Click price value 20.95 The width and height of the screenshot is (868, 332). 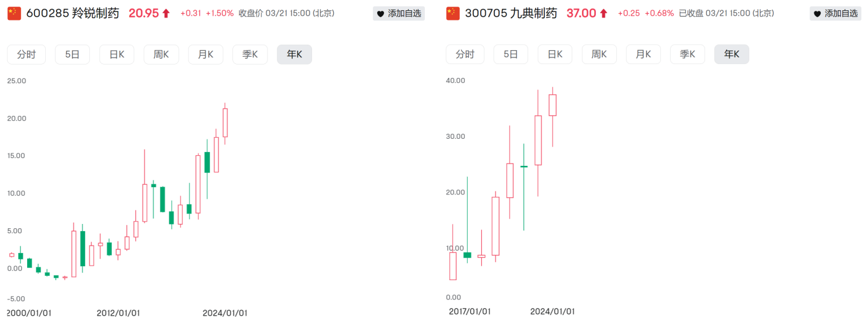[144, 13]
